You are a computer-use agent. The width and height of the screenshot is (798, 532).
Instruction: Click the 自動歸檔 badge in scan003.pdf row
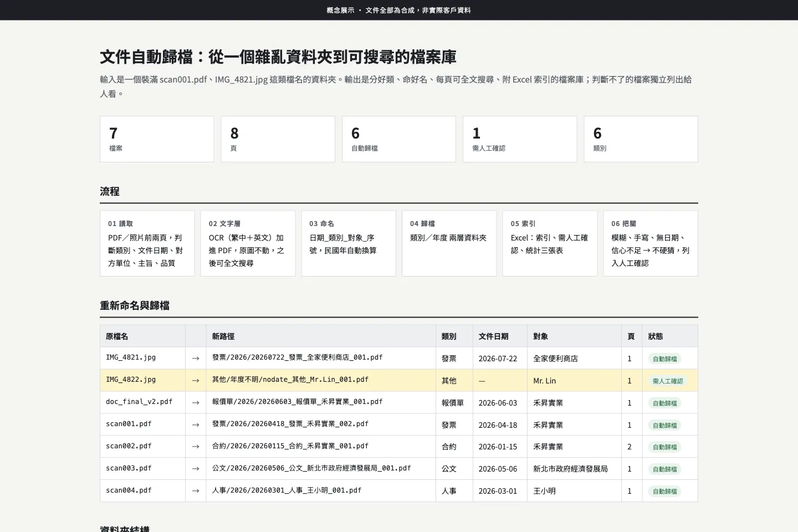pyautogui.click(x=664, y=469)
